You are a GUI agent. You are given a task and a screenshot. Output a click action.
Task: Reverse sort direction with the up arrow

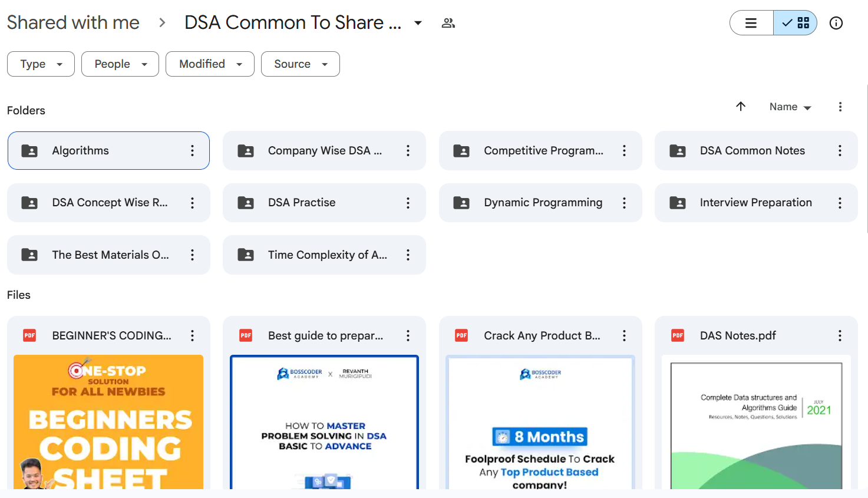(x=741, y=107)
